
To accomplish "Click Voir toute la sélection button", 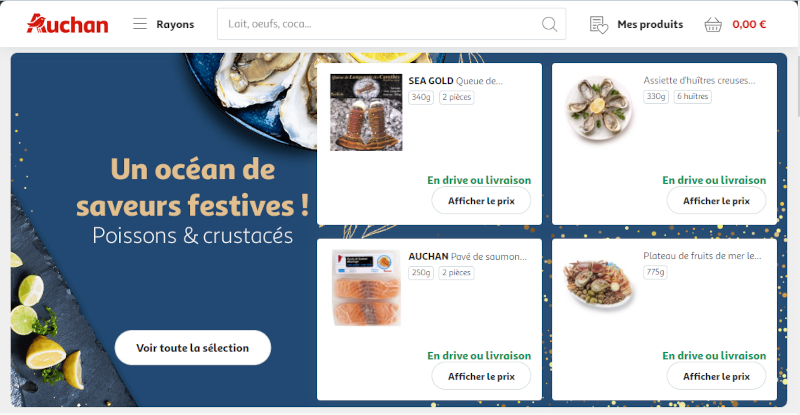I will (193, 348).
